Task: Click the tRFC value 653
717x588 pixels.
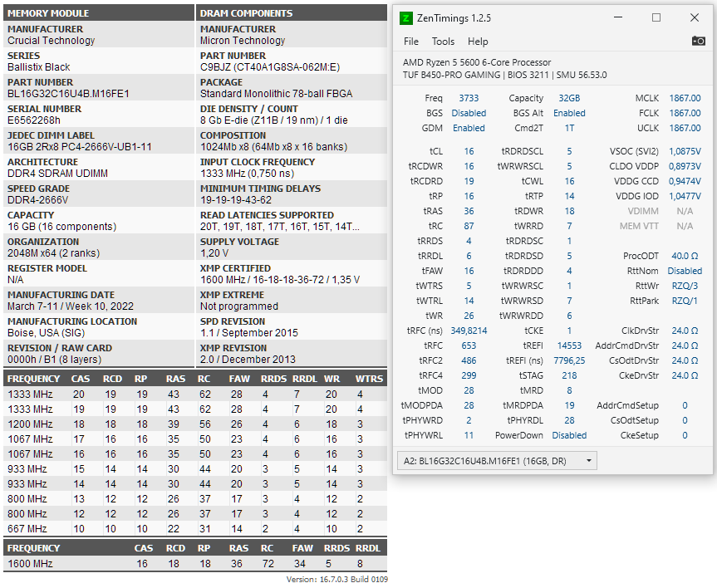Action: (469, 346)
